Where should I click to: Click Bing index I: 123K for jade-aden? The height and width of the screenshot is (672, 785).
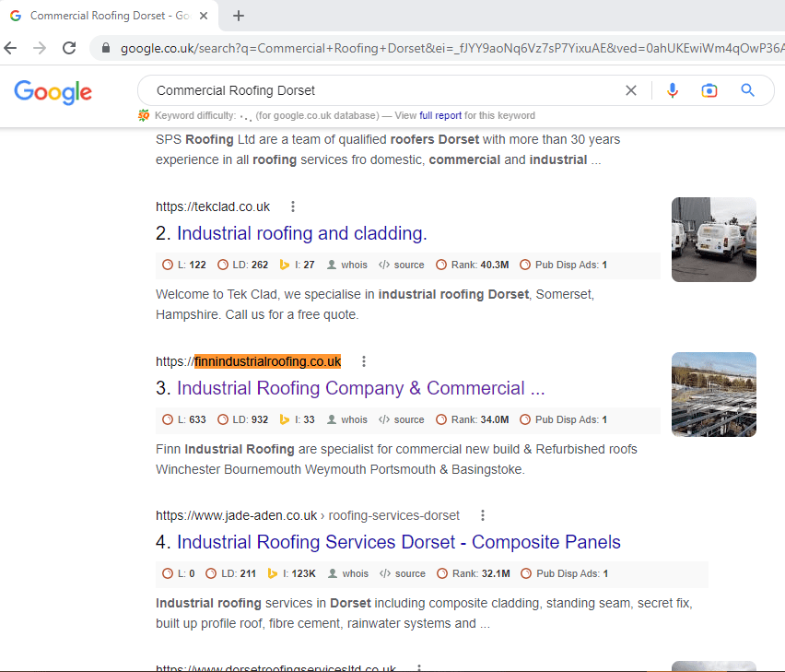292,574
